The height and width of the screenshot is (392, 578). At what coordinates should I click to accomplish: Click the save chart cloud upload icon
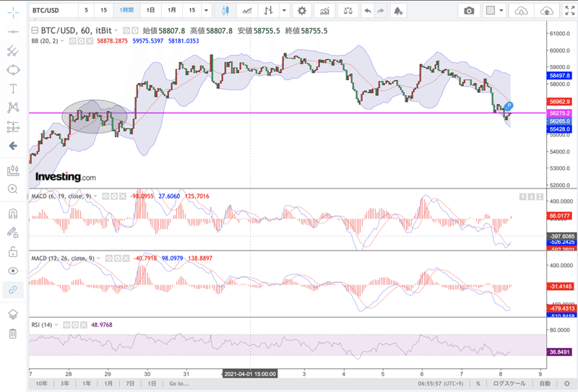(x=547, y=11)
